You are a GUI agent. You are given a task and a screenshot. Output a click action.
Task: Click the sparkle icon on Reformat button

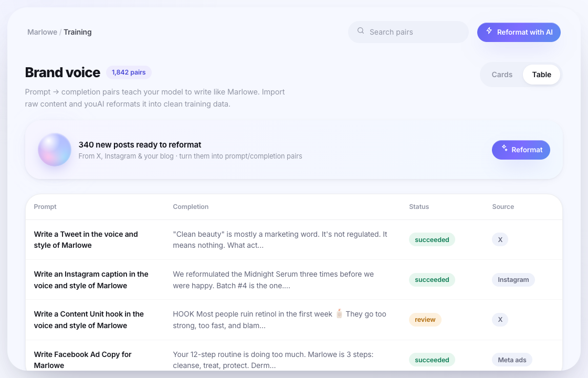tap(505, 148)
